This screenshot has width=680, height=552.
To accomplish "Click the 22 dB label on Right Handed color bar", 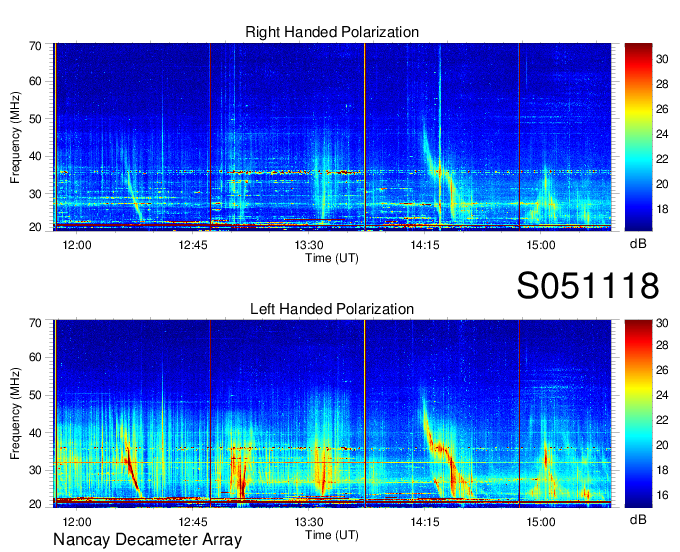I will [x=662, y=159].
